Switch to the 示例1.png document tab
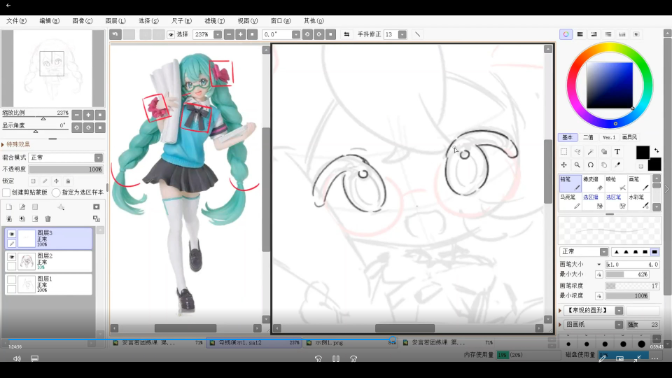Screen dimensions: 672x379 point(351,343)
